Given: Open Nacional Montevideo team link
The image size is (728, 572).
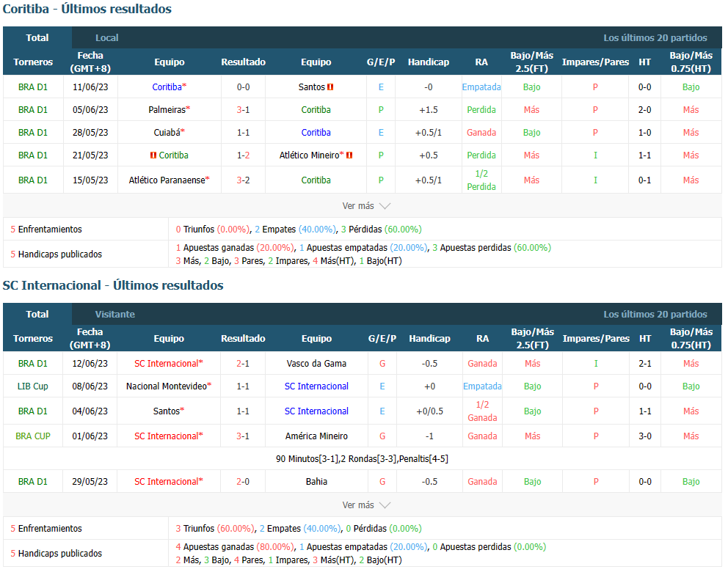Looking at the screenshot, I should coord(167,386).
